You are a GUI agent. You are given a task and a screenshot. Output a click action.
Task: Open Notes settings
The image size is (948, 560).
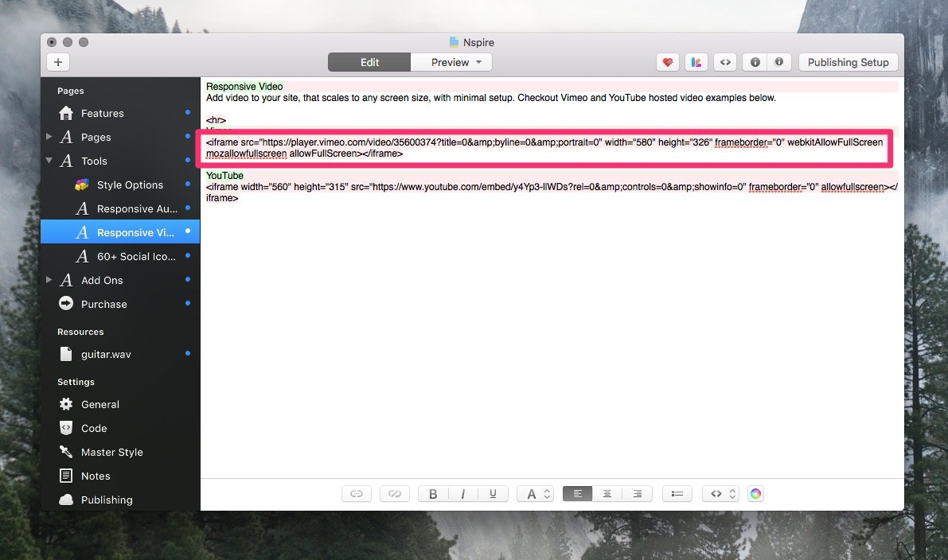120,476
